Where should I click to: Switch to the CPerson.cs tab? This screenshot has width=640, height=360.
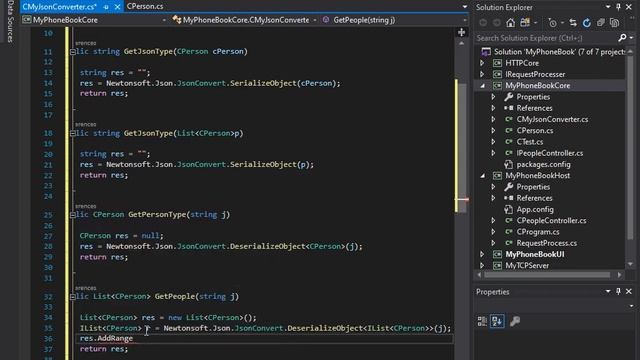(x=144, y=7)
